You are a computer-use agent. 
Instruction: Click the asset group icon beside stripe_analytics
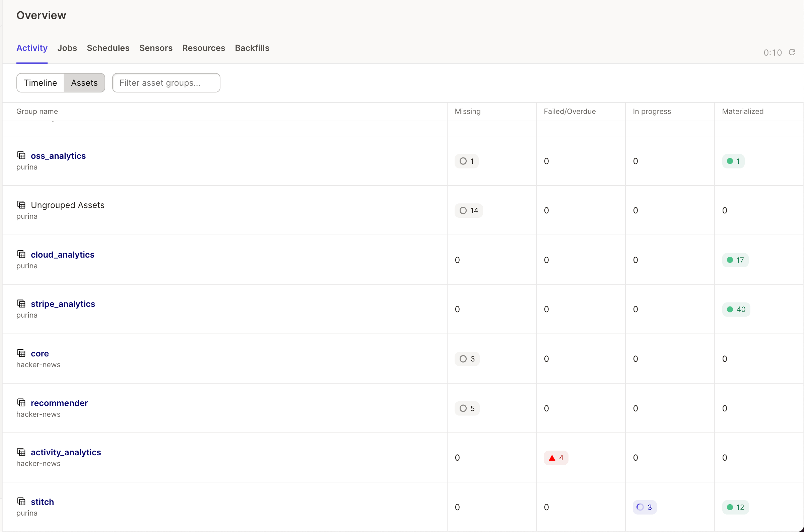coord(21,303)
